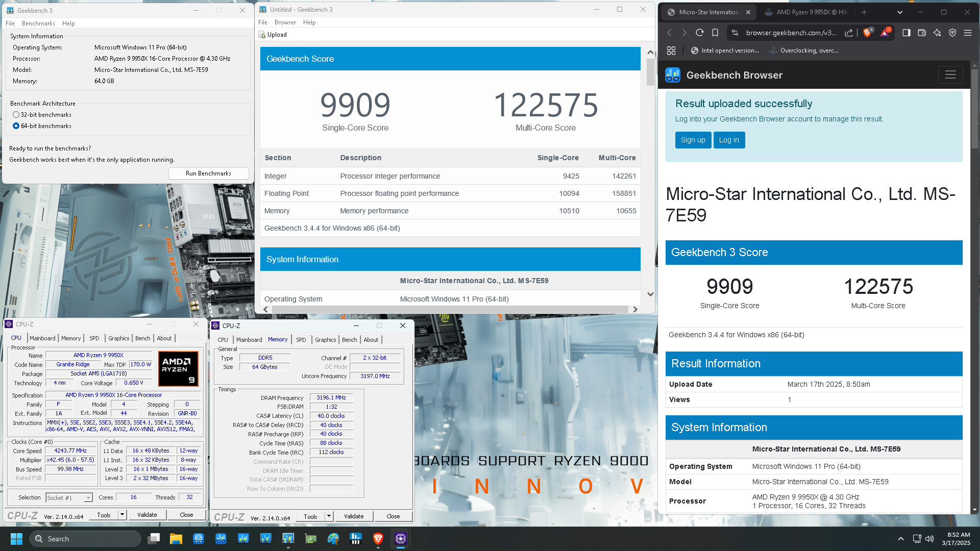Click the browser address bar URL
Screen dimensions: 980x551
pyautogui.click(x=791, y=33)
